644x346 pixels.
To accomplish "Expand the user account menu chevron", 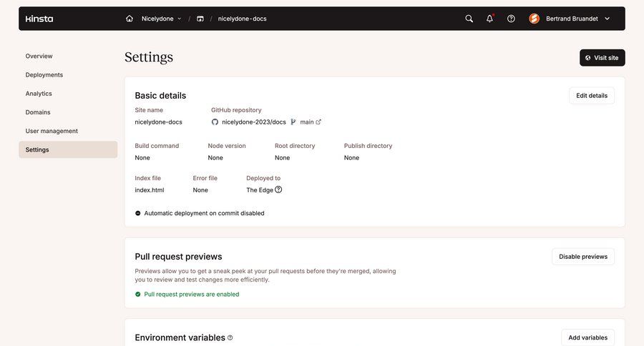I will (x=608, y=19).
